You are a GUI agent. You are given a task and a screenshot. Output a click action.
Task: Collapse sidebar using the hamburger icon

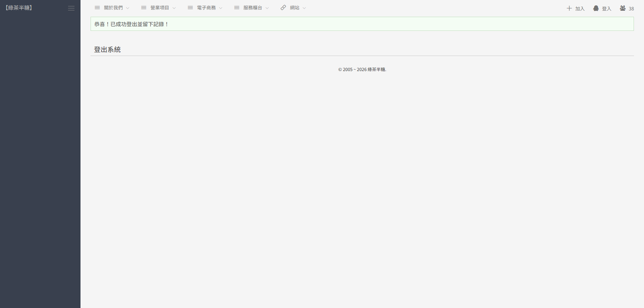point(71,8)
